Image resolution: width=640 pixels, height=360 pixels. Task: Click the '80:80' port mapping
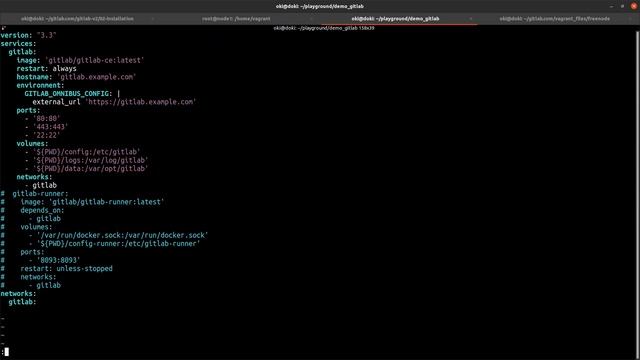[x=46, y=119]
